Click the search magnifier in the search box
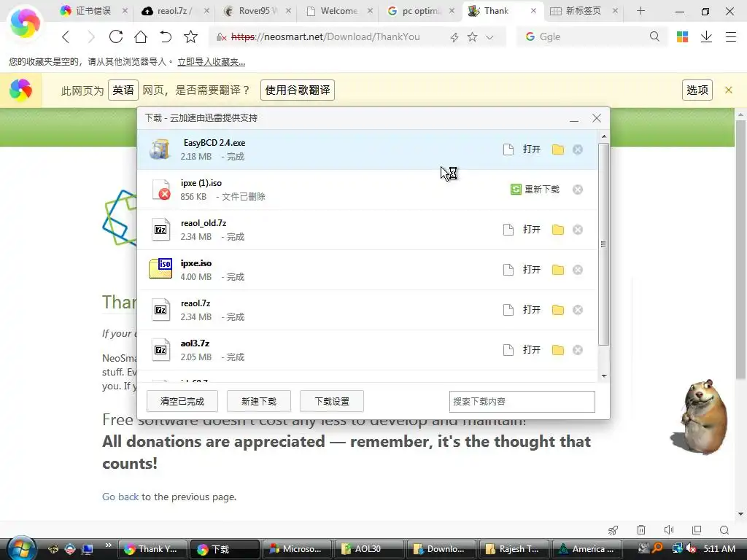 coord(654,36)
